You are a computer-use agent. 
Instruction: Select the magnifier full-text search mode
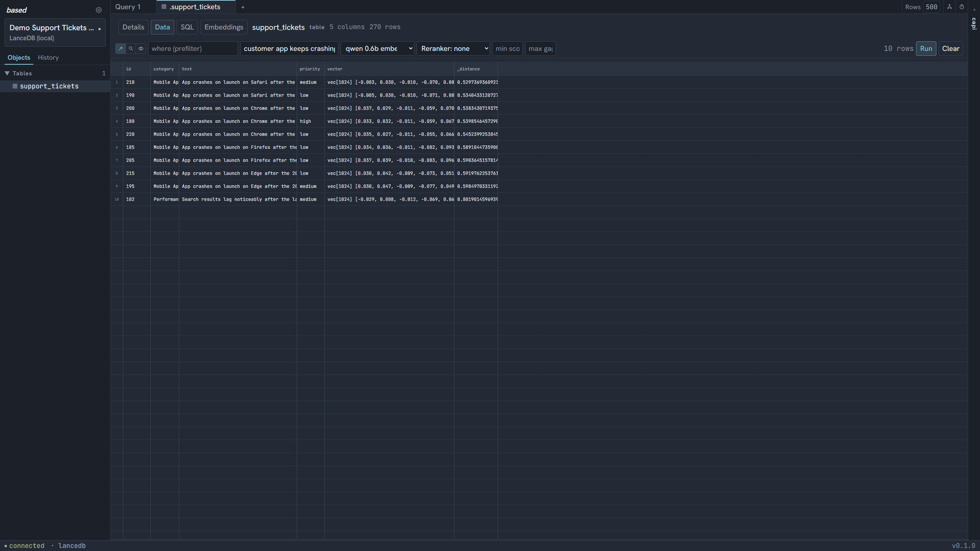point(131,49)
